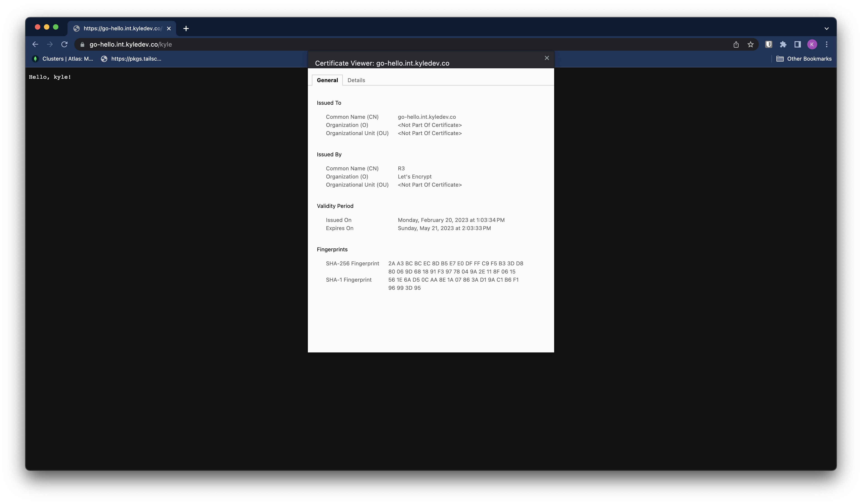Screen dimensions: 862x504
Task: Close the Certificate Viewer dialog
Action: (547, 58)
